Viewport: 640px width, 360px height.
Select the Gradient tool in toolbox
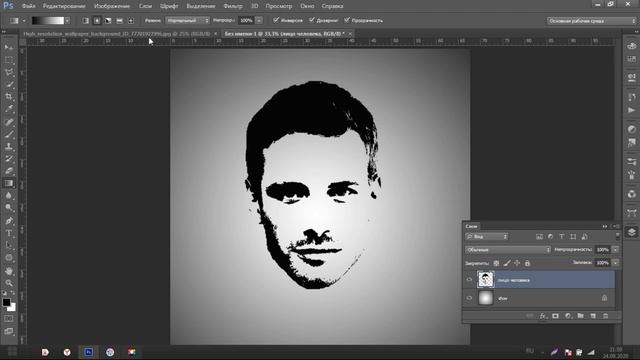coord(9,183)
